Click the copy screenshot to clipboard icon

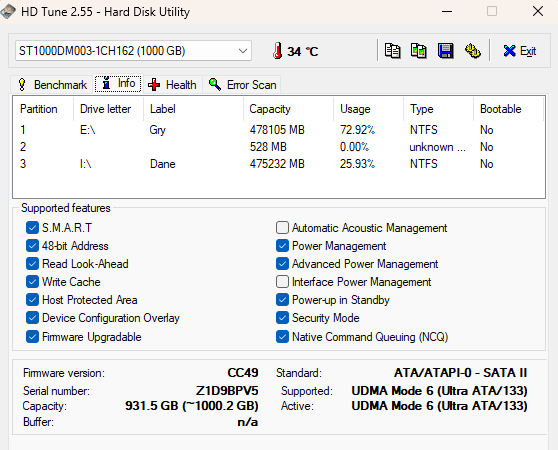(419, 51)
